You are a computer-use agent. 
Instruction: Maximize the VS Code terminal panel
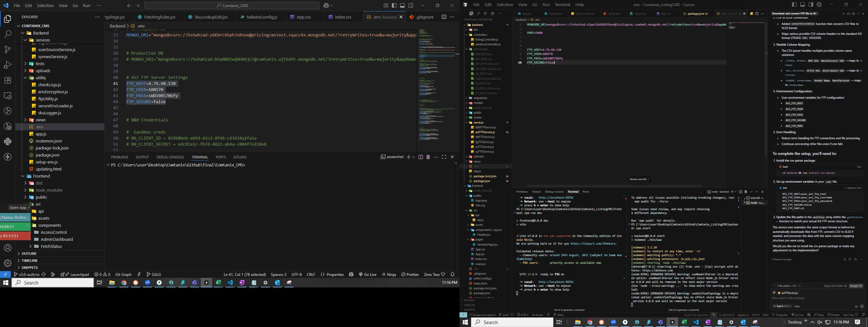(x=444, y=157)
